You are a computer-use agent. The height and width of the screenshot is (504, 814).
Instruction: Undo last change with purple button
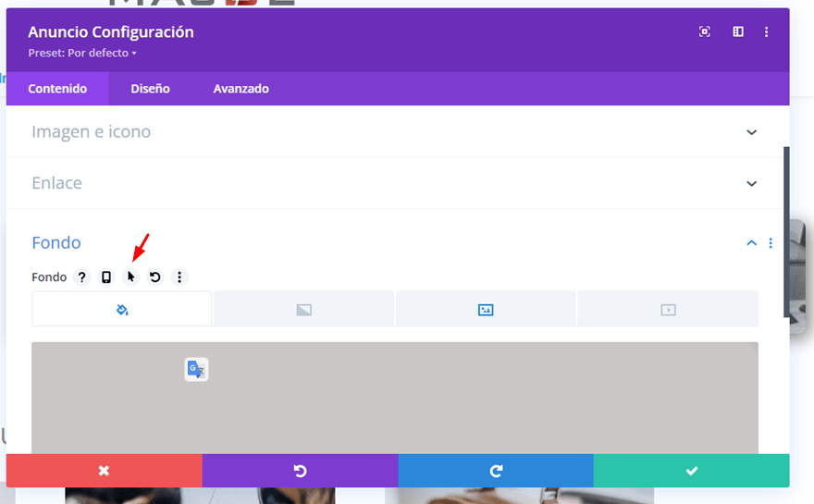point(300,471)
